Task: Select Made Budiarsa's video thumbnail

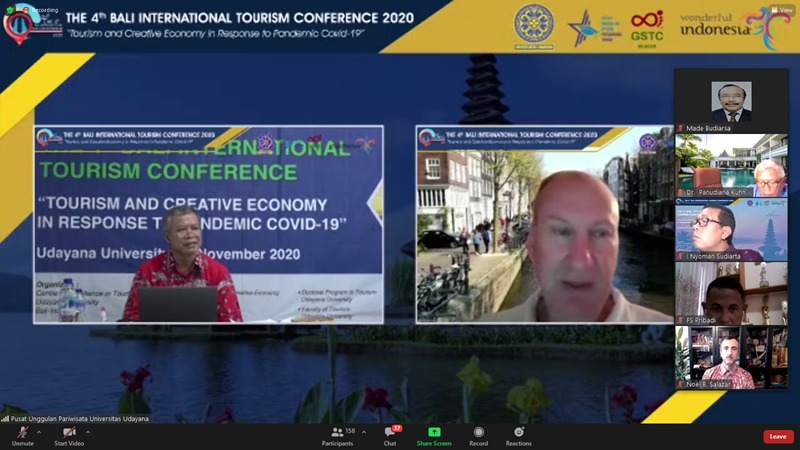Action: pyautogui.click(x=730, y=101)
